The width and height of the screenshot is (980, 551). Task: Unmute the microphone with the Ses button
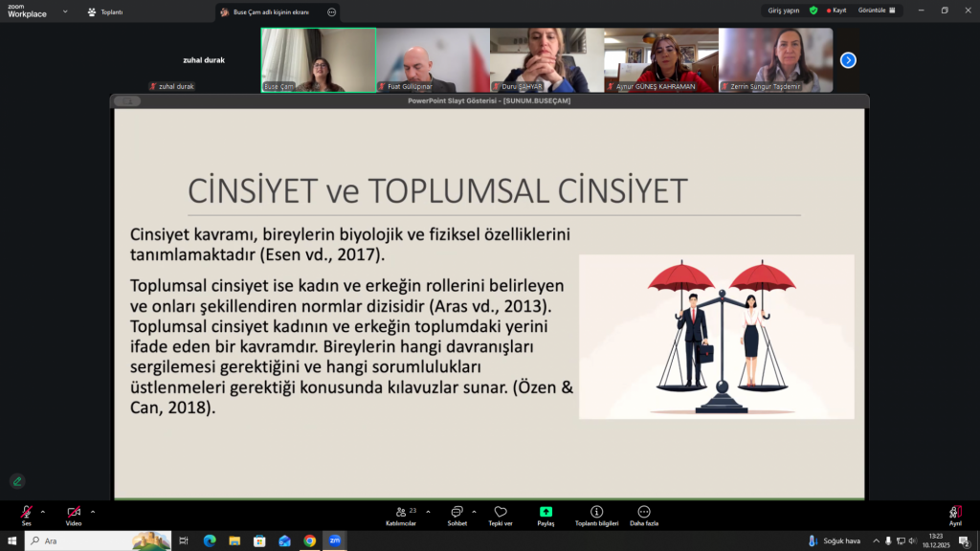[27, 514]
